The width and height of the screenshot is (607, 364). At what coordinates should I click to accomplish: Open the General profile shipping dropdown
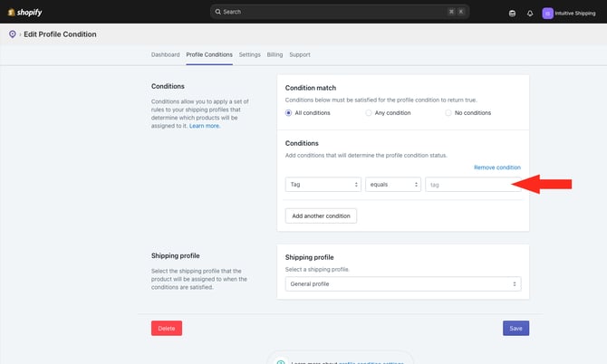[403, 284]
